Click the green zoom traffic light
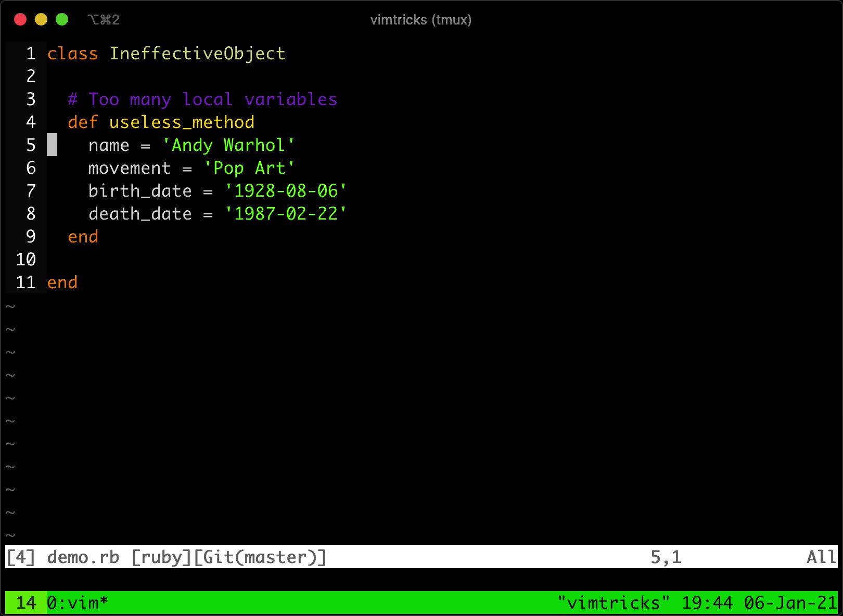The image size is (843, 616). click(61, 19)
